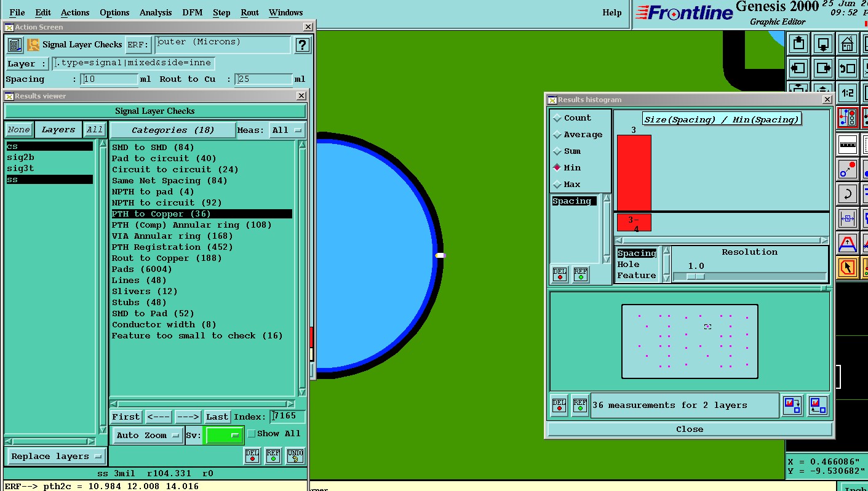Click the Index number field
Image resolution: width=868 pixels, height=491 pixels.
[287, 417]
